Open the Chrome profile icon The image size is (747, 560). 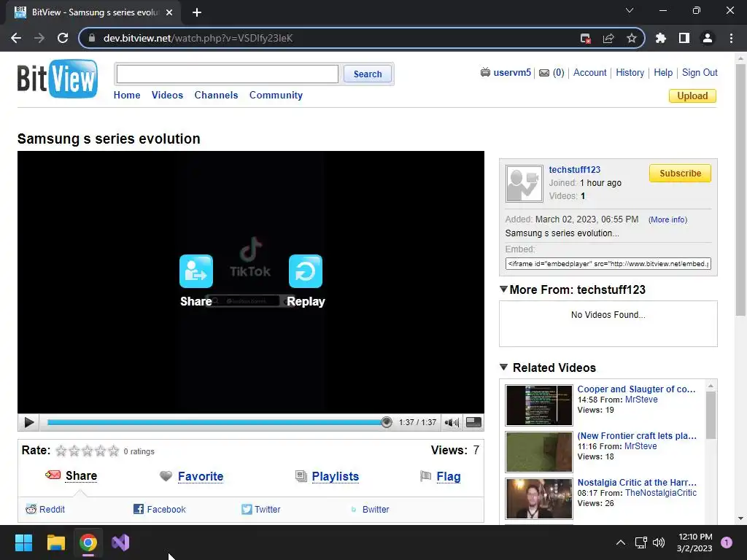[x=707, y=38]
